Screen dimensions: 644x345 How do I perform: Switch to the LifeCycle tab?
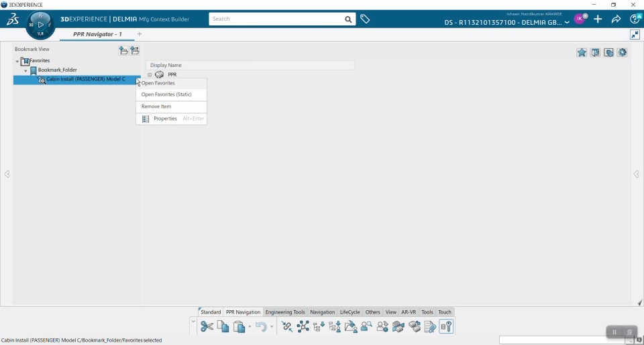[350, 312]
